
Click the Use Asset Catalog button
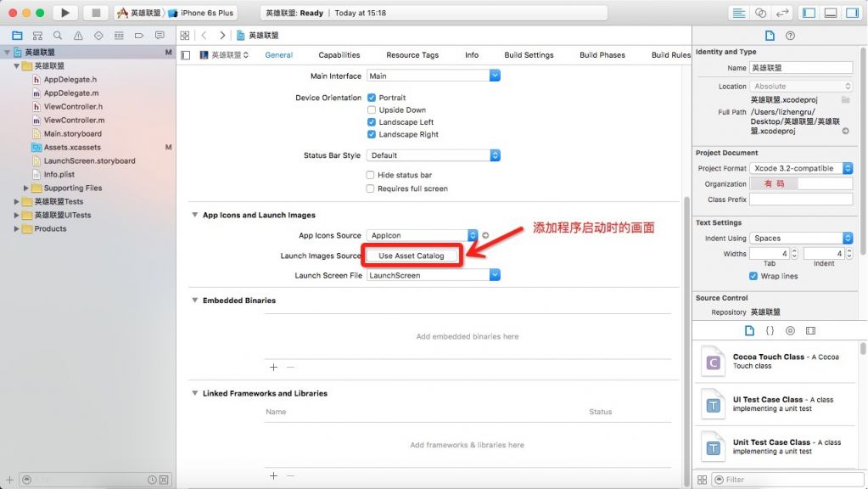412,256
